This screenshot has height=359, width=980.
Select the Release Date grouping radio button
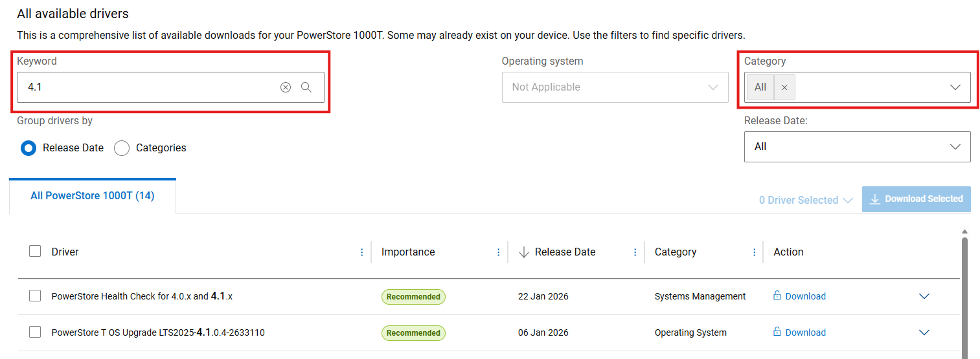(28, 148)
